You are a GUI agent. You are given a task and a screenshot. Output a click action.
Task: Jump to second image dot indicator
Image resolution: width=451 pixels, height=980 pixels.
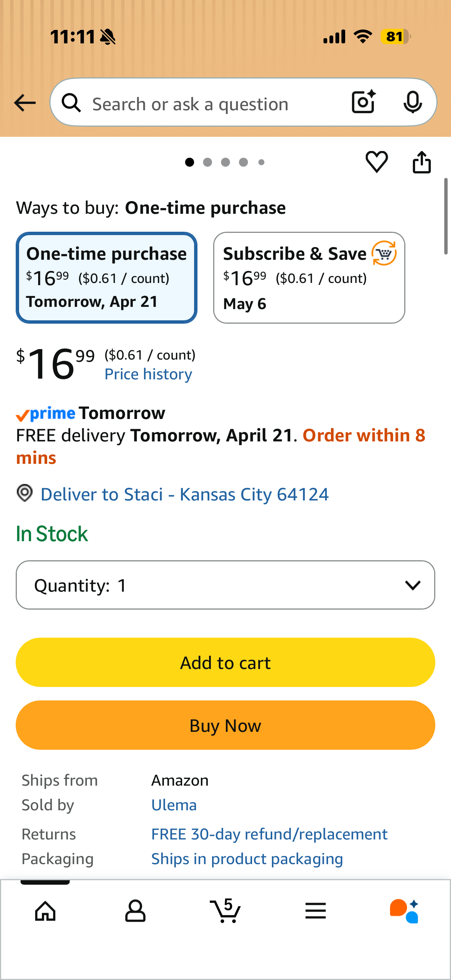[208, 163]
